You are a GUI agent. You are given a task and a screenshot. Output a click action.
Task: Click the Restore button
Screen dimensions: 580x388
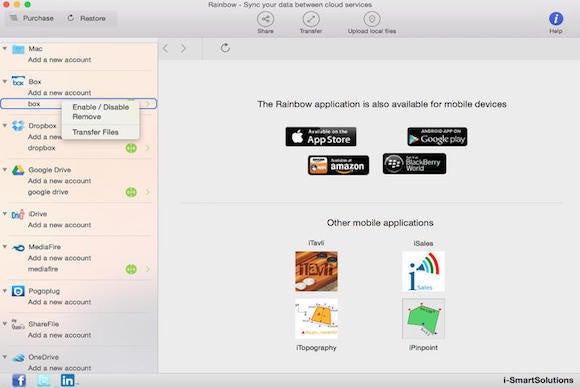point(87,18)
